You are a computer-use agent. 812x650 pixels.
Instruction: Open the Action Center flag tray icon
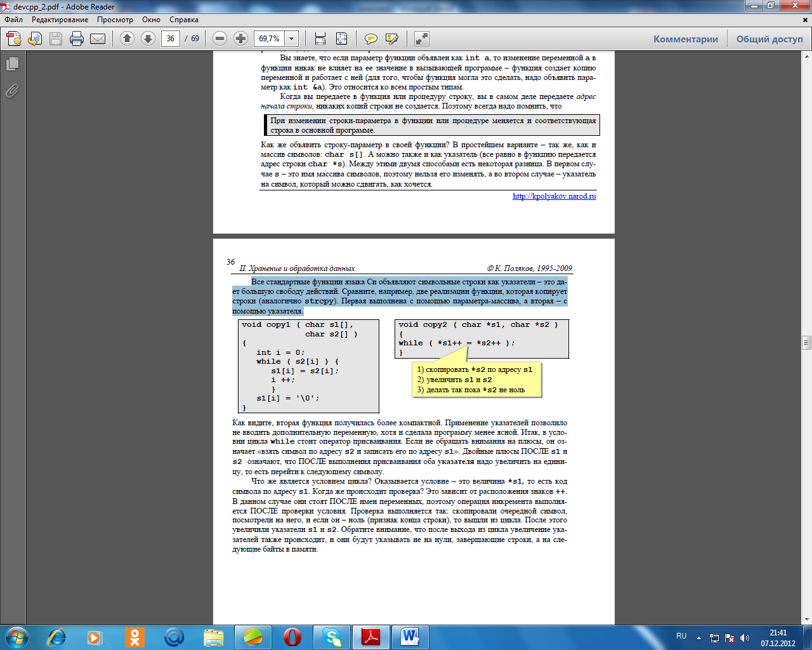[730, 637]
